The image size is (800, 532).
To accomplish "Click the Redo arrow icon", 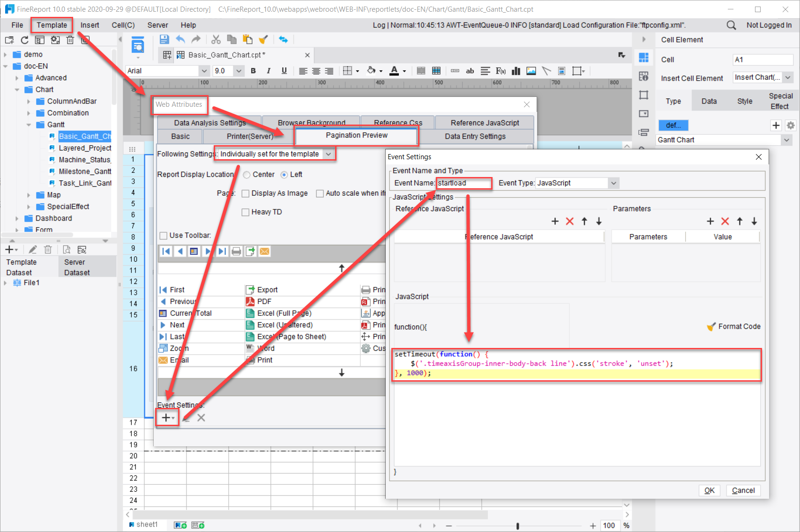I will 196,39.
